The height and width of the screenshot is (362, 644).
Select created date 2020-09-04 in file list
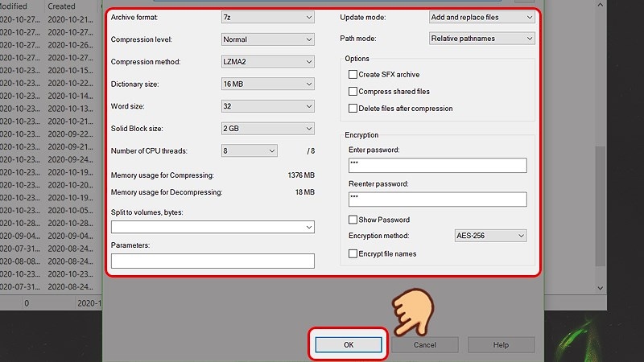click(70, 236)
